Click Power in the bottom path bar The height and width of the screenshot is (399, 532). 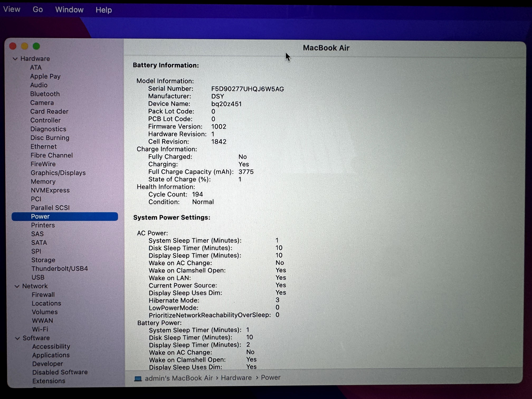(x=271, y=378)
